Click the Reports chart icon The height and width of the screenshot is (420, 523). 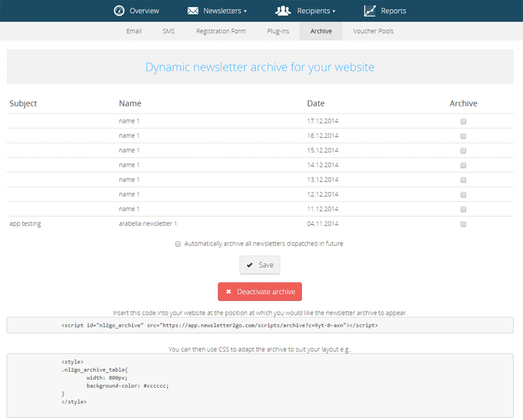tap(369, 10)
